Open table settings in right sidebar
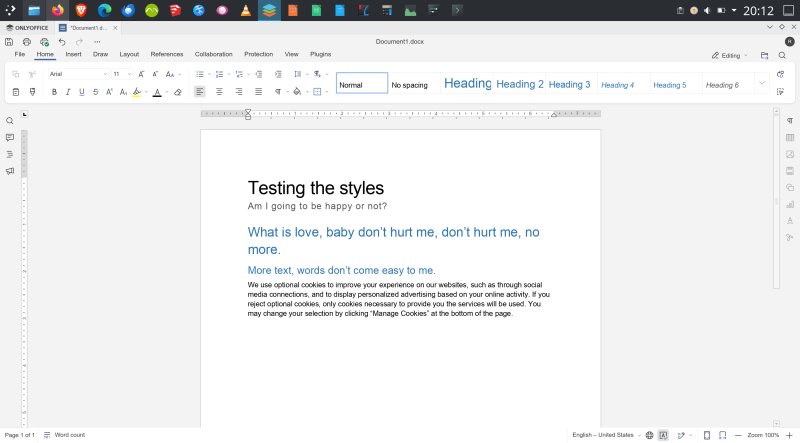 [x=790, y=137]
